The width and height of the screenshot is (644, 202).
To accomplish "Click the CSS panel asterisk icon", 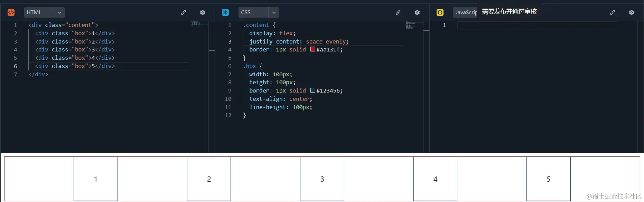I will 225,12.
